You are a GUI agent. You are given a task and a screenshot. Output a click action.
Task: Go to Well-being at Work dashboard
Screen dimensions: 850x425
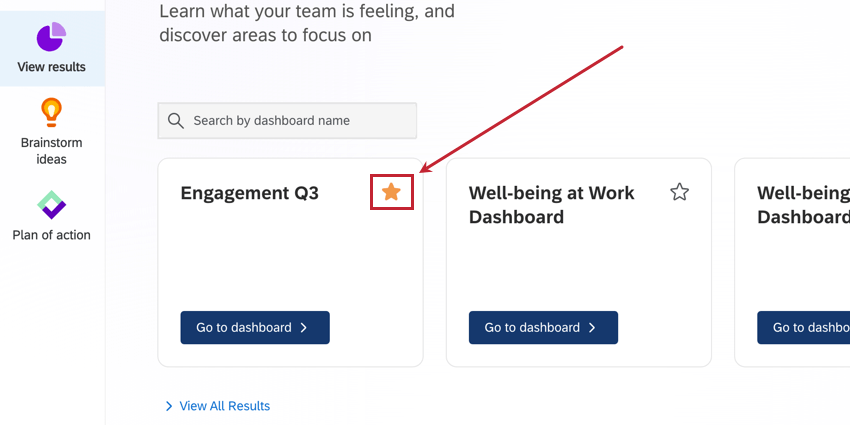click(543, 328)
